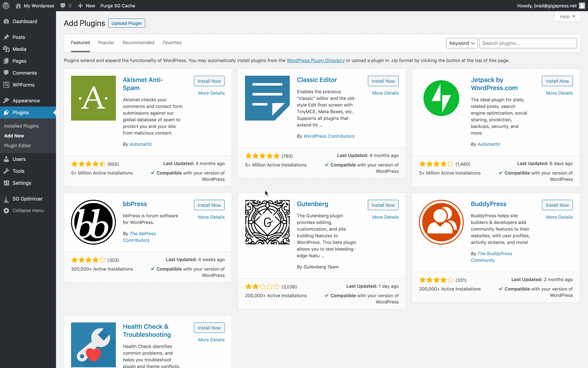
Task: Open the Posts menu item
Action: (x=28, y=37)
